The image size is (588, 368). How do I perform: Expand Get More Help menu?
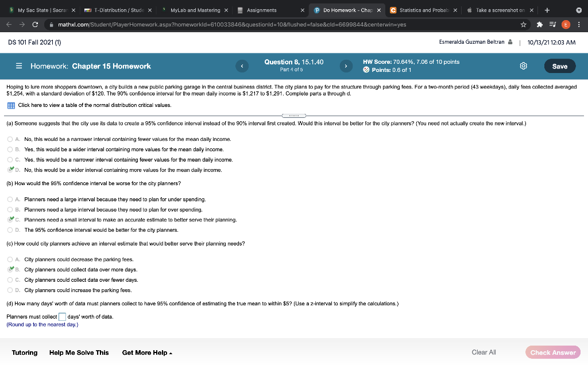(x=147, y=352)
